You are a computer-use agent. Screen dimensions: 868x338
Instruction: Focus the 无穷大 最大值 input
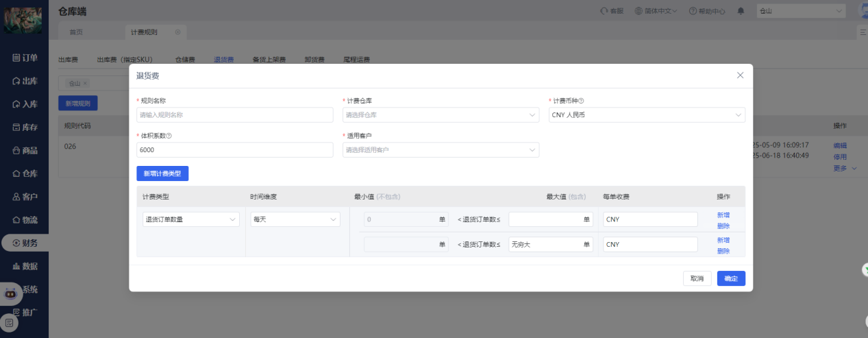tap(551, 245)
